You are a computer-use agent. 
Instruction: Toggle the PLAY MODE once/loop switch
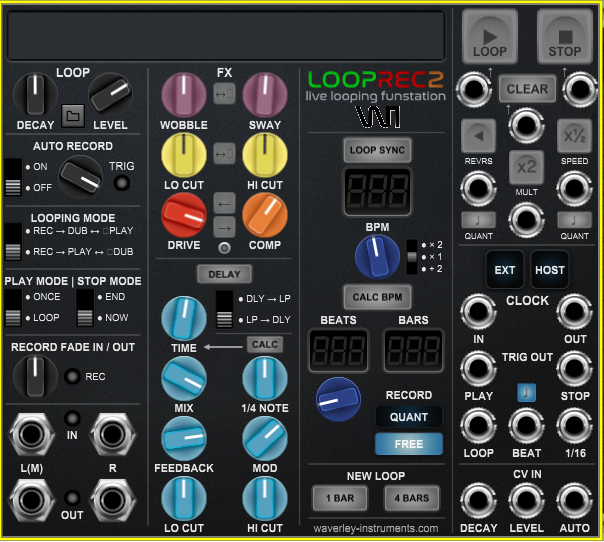(12, 307)
